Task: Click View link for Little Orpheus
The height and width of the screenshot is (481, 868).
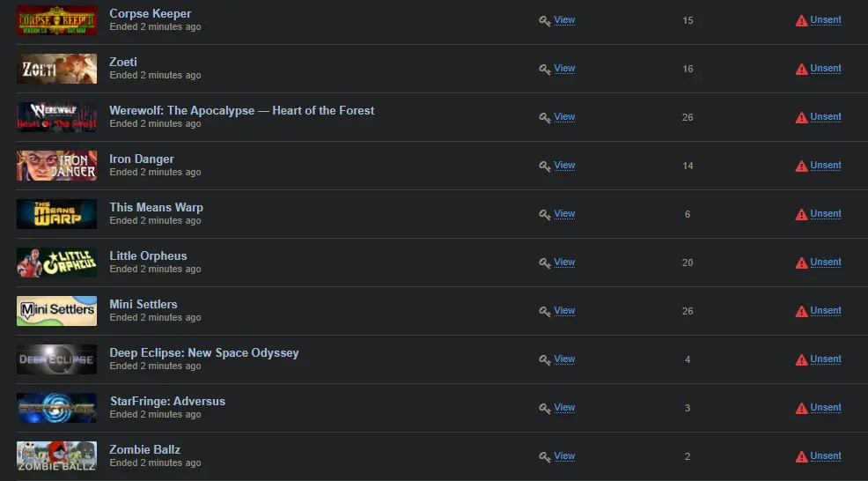Action: point(564,263)
